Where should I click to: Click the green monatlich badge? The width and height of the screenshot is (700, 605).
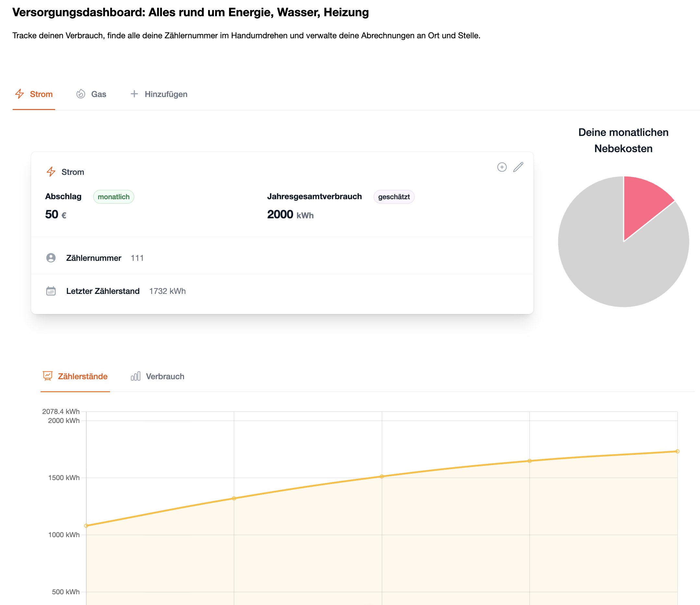(114, 197)
